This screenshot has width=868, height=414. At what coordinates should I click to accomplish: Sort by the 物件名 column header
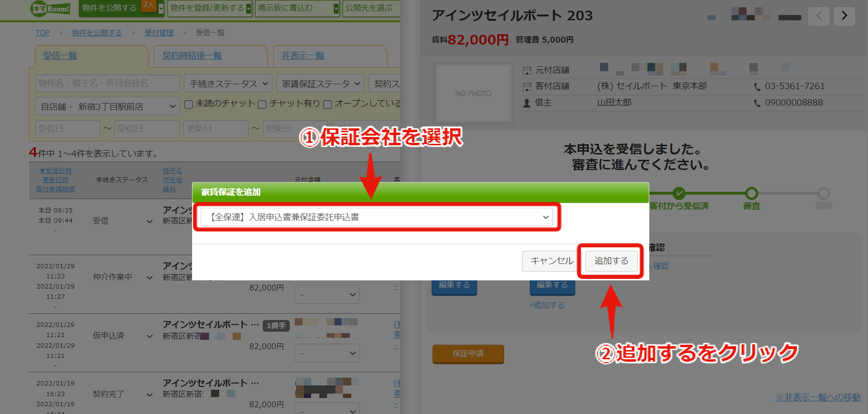pyautogui.click(x=172, y=171)
